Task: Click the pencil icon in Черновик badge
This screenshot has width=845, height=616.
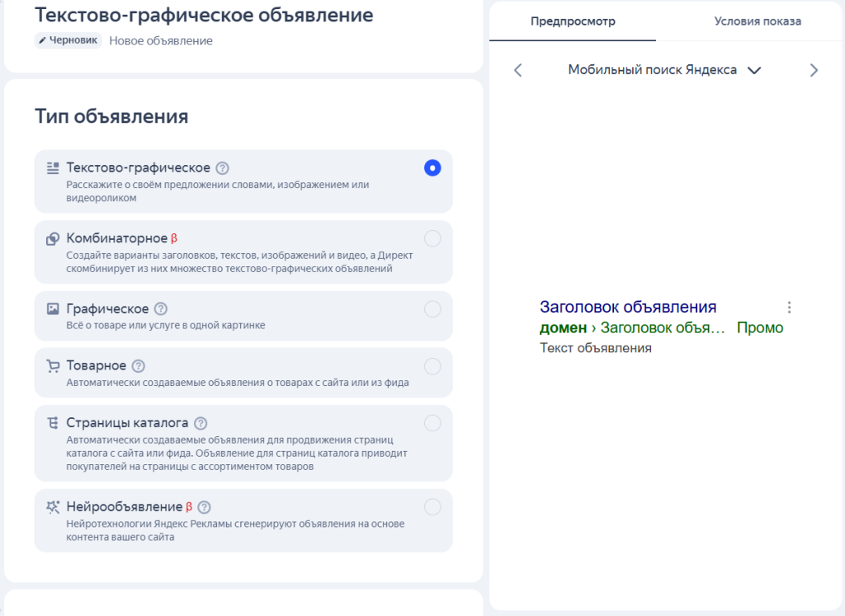Action: [x=43, y=40]
